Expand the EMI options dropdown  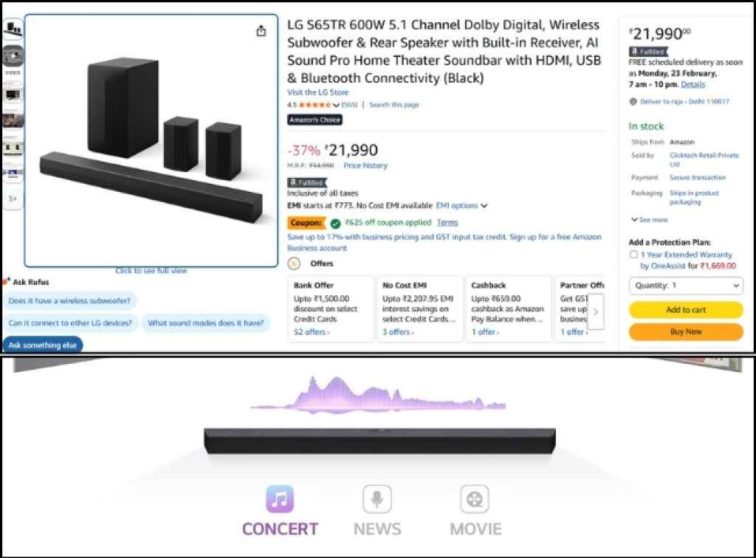458,205
